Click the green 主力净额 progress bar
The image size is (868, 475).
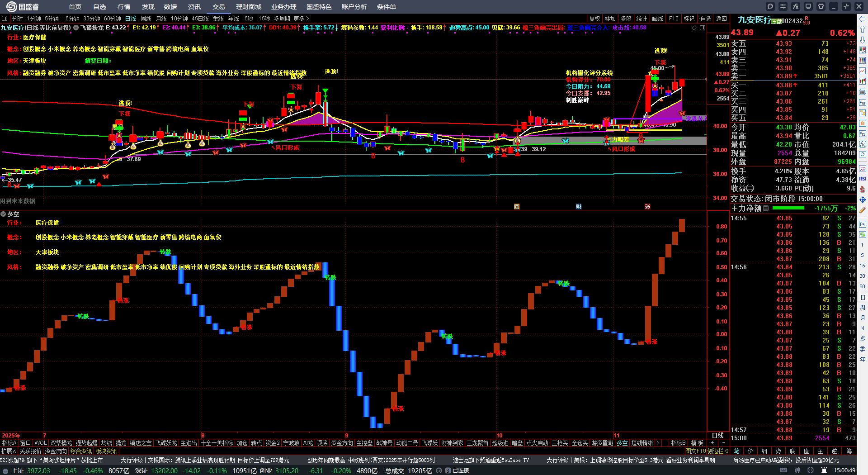click(788, 208)
